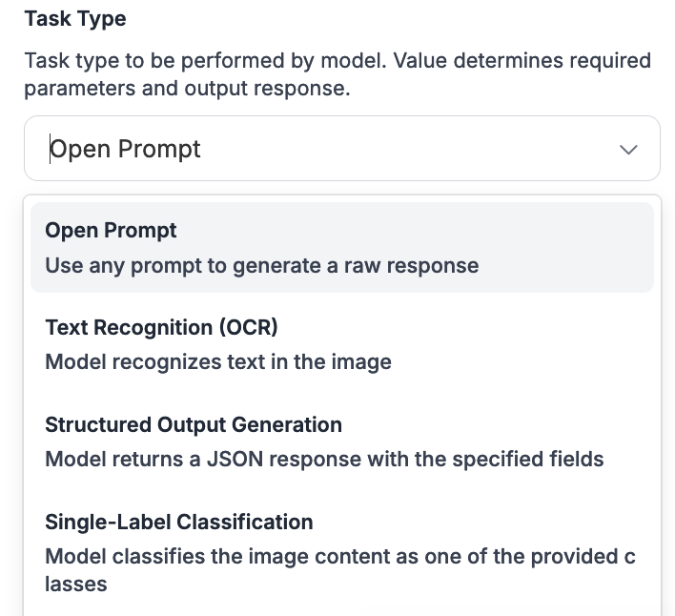Image resolution: width=675 pixels, height=616 pixels.
Task: Click 'Model classifies the image content' description
Action: [339, 557]
